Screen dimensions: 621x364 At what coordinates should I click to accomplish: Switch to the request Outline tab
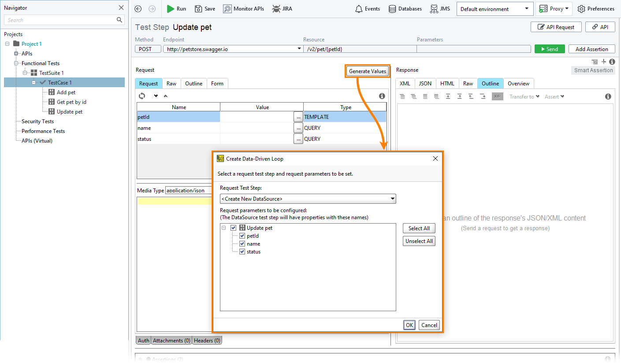[194, 84]
